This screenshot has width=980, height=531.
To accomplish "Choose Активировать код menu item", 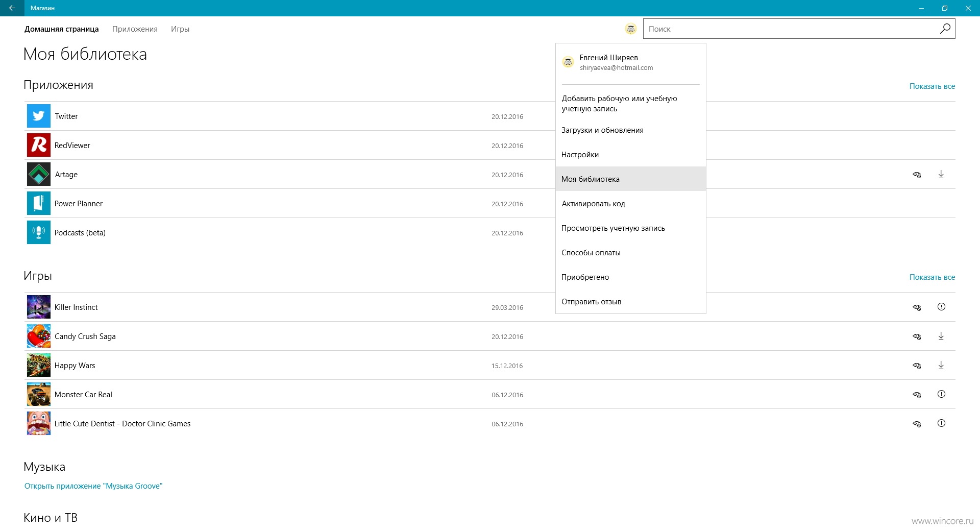I will pyautogui.click(x=631, y=204).
